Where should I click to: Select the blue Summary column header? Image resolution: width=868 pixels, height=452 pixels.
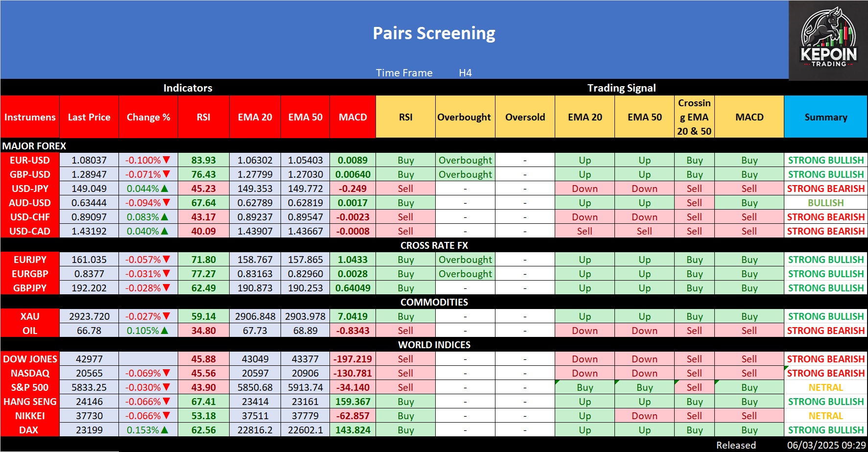click(825, 117)
